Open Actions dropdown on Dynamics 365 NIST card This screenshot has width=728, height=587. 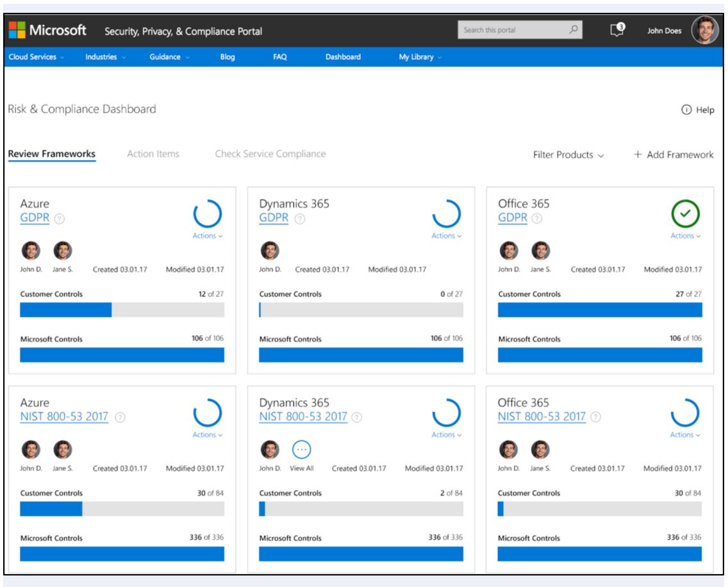(447, 434)
